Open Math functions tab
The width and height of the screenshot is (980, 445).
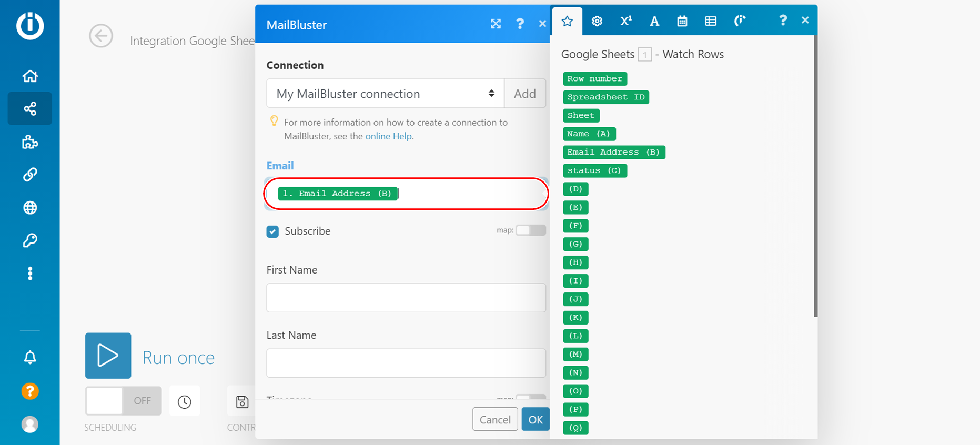(625, 21)
